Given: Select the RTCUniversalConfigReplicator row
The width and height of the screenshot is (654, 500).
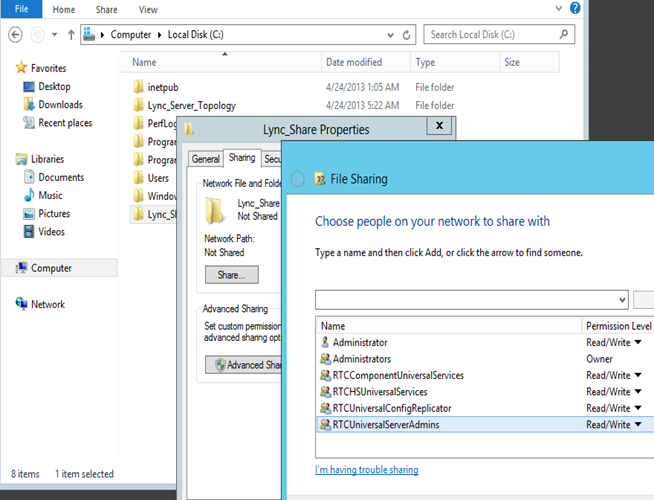Looking at the screenshot, I should (x=484, y=408).
